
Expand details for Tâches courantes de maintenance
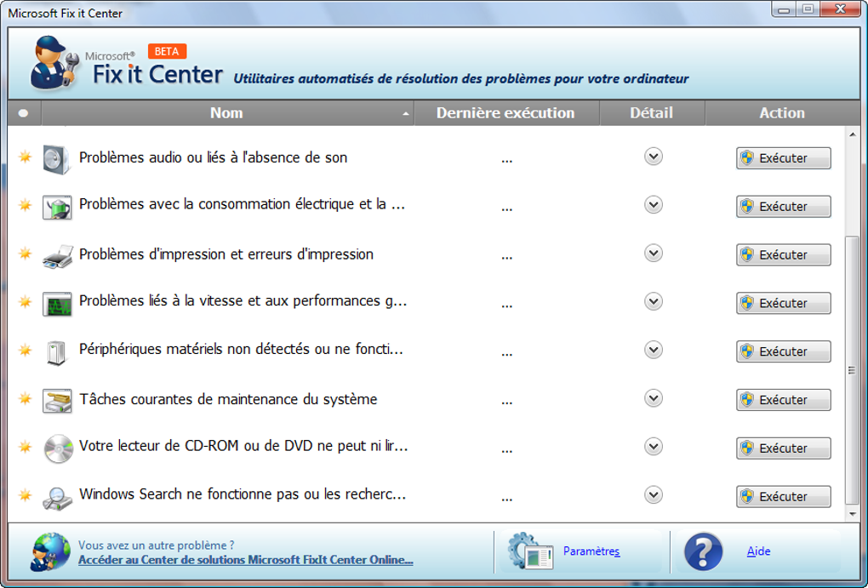click(654, 398)
